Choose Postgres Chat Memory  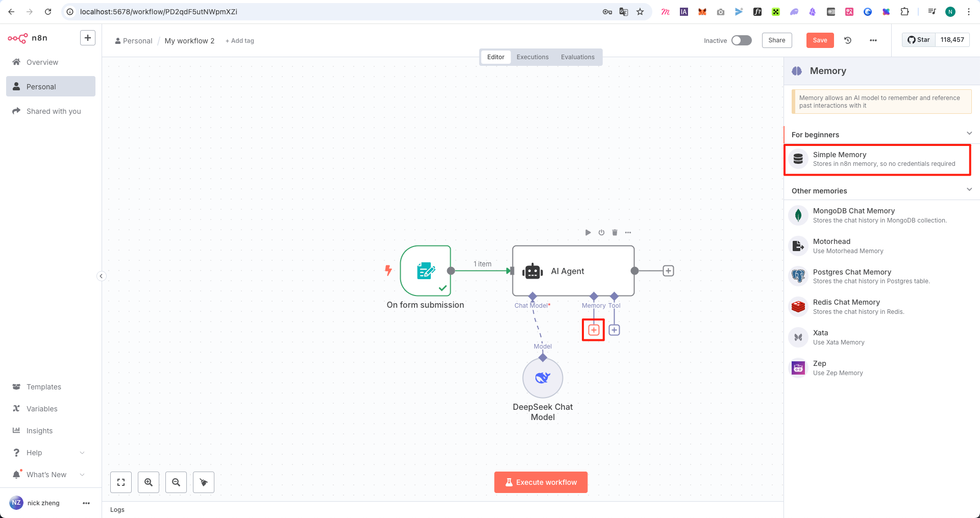(x=881, y=276)
